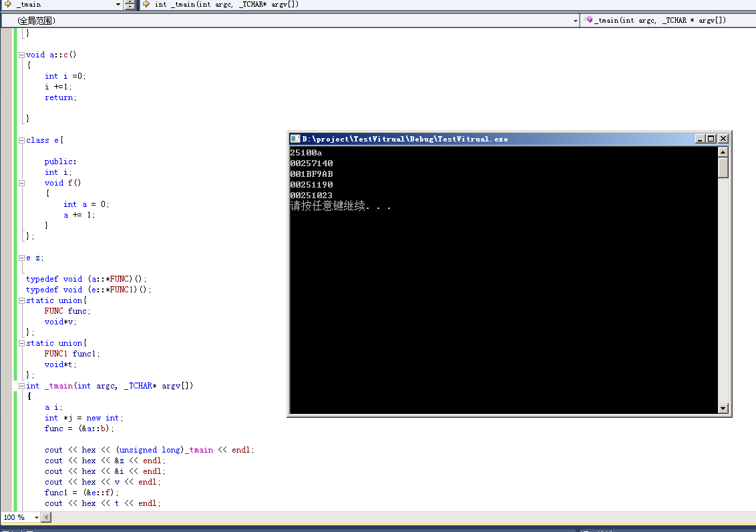756x532 pixels.
Task: Click the code line 'i +=1;'
Action: click(58, 87)
